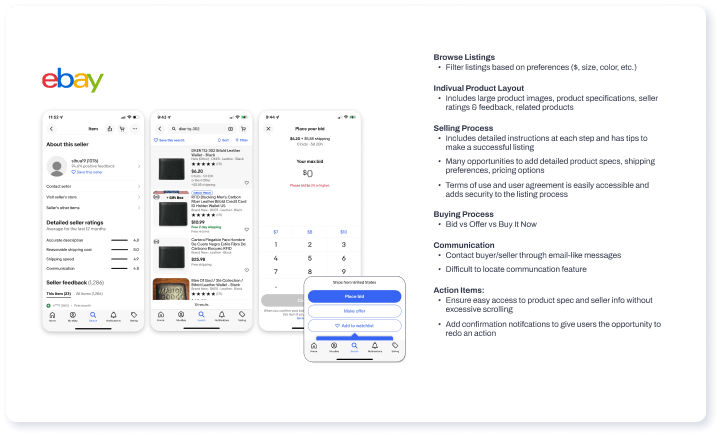Viewport: 720px width, 436px height.
Task: Tap Notifications bell in search results bottom bar
Action: (x=222, y=316)
